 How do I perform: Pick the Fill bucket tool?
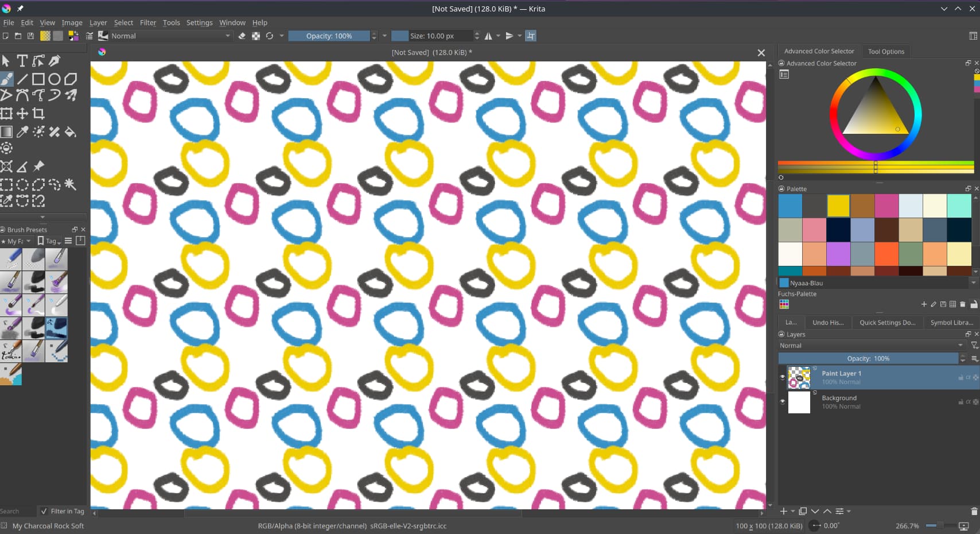pos(71,132)
